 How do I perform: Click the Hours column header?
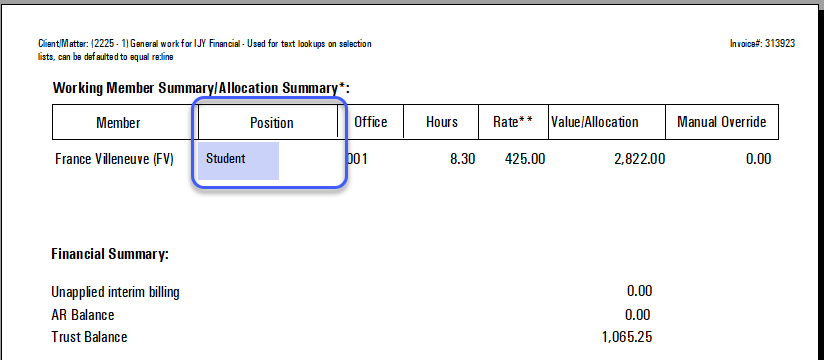441,122
